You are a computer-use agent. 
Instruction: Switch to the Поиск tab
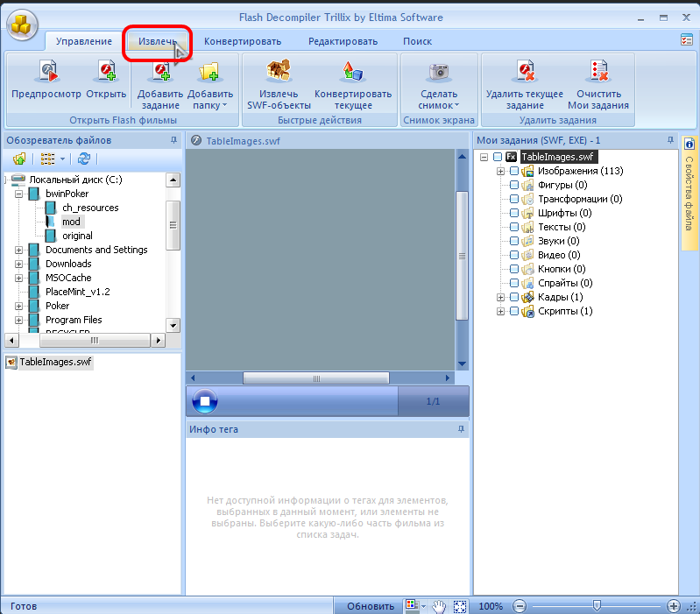pyautogui.click(x=417, y=41)
